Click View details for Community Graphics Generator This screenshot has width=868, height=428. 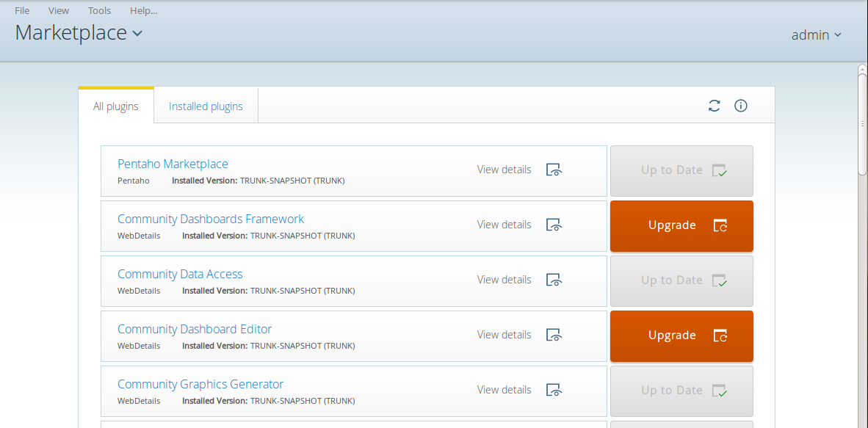pos(504,390)
